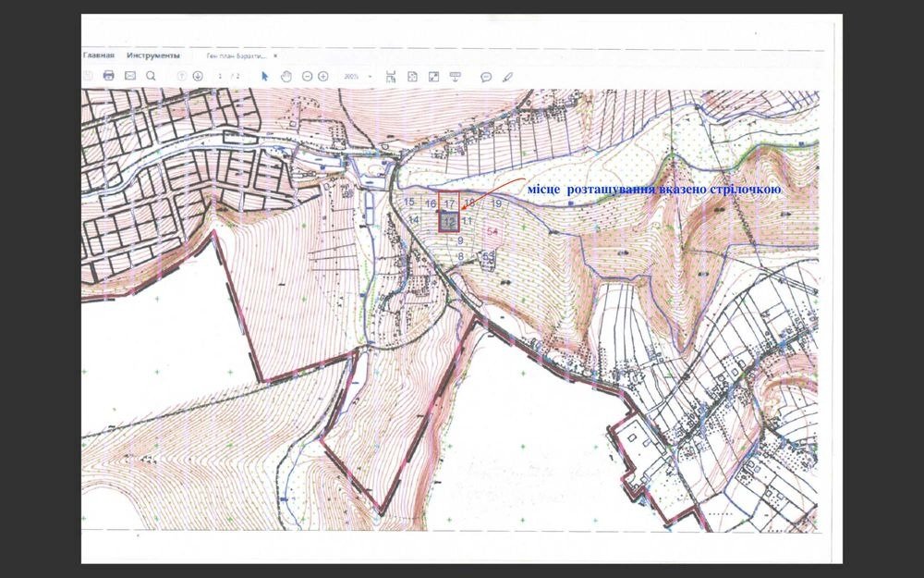Choose the arrow selection tool

[x=265, y=76]
